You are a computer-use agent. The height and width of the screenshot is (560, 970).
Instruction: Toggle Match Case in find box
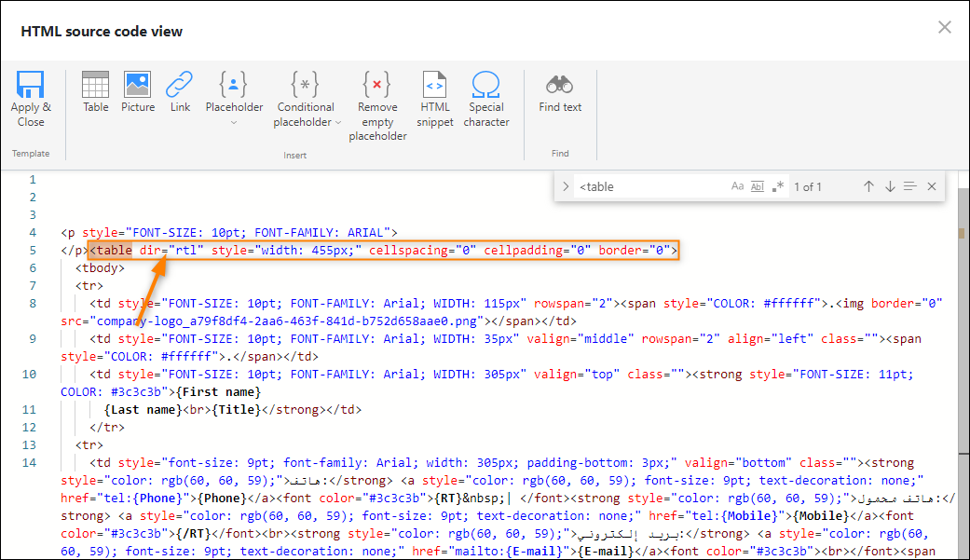pyautogui.click(x=737, y=186)
